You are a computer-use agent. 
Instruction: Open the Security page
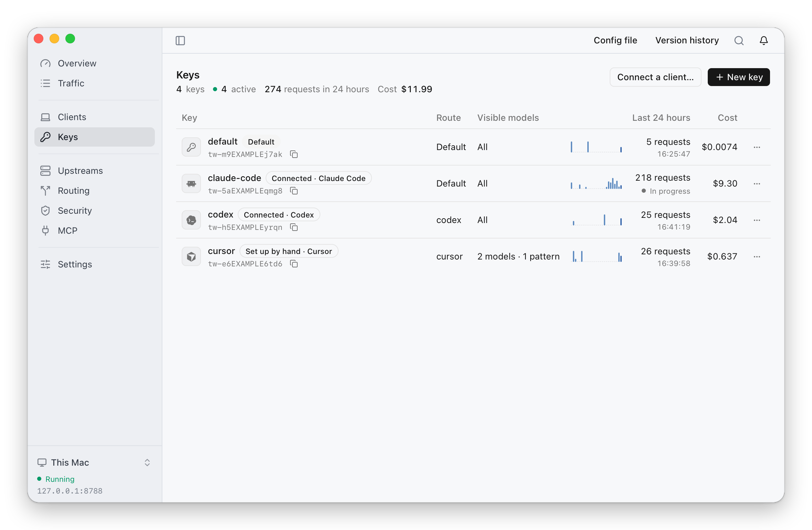(x=95, y=211)
